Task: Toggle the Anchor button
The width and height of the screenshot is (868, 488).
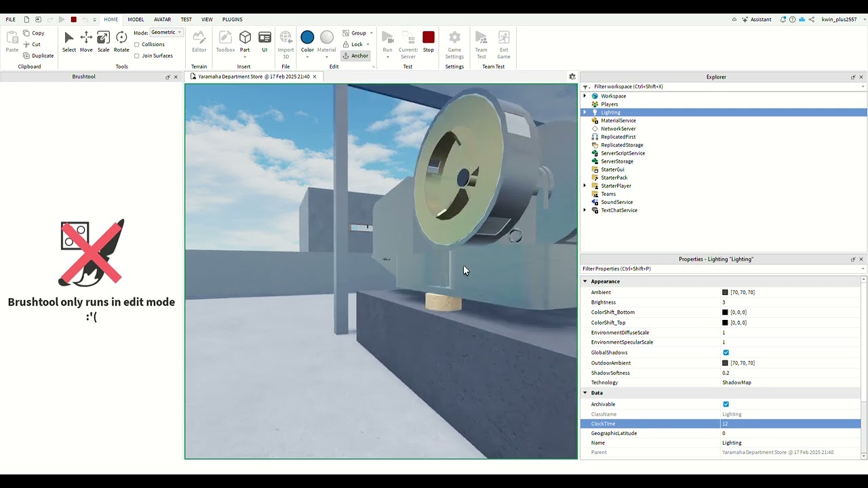Action: [356, 56]
